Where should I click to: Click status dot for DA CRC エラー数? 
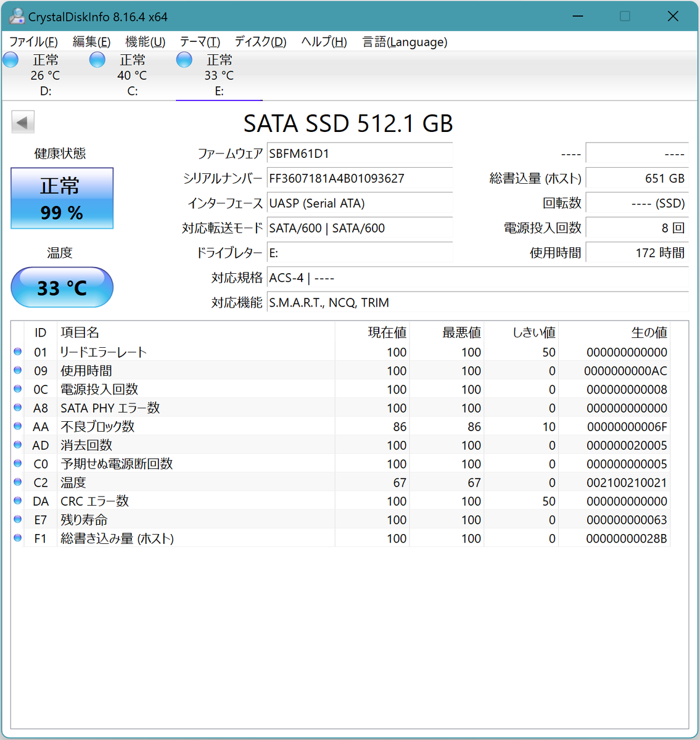18,501
